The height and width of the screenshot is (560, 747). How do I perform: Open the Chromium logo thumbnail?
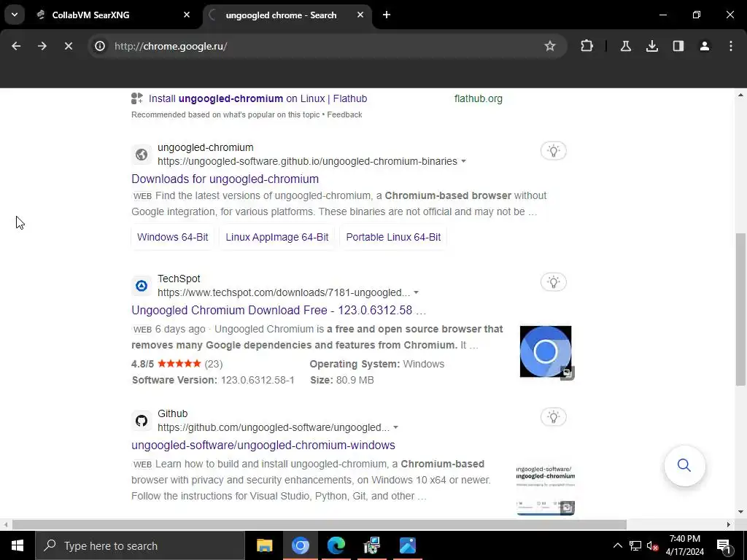[x=546, y=352]
